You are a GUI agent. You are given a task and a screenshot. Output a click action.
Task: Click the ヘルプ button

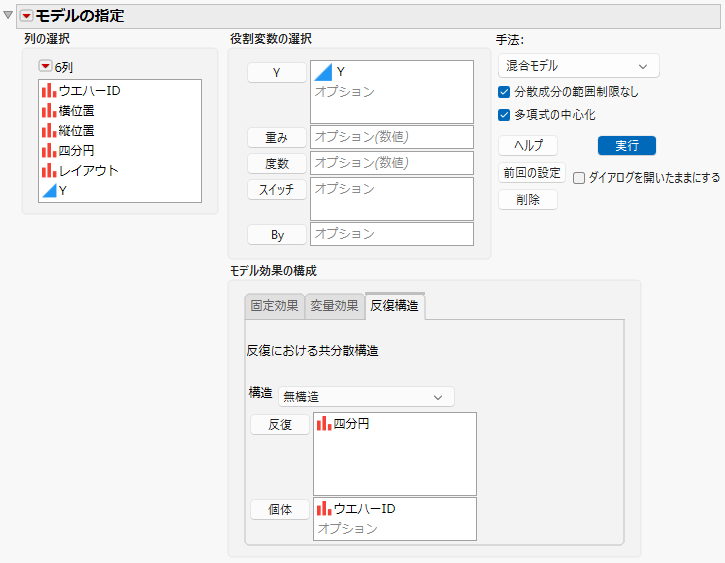coord(528,146)
